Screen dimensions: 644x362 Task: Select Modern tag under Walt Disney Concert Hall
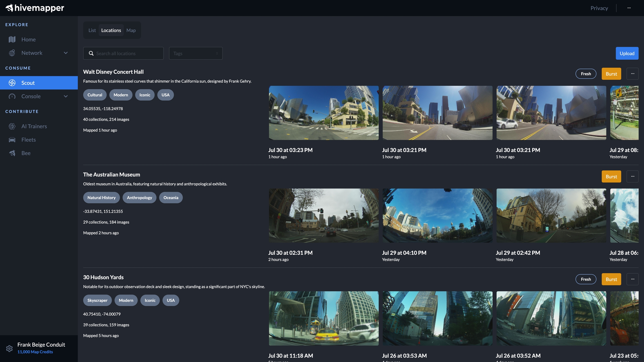(x=121, y=95)
